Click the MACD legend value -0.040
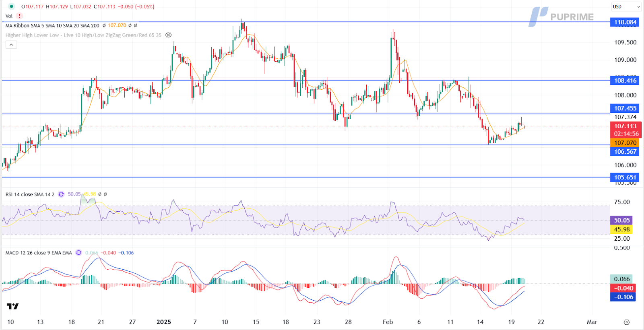The image size is (644, 330). click(108, 253)
